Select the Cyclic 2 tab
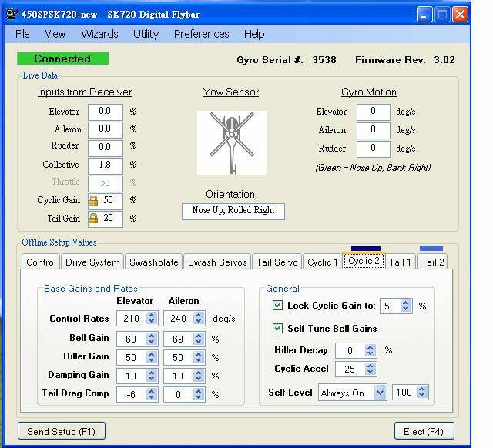The image size is (493, 448). point(364,261)
